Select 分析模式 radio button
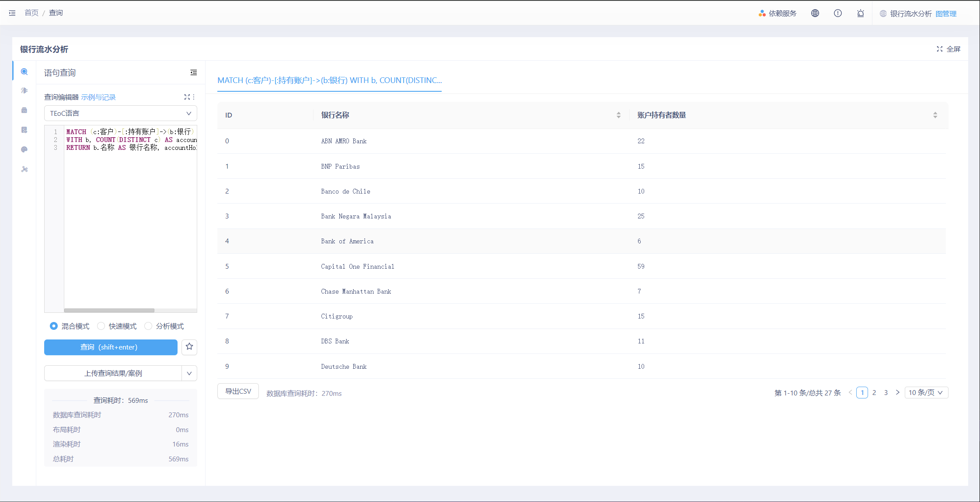The width and height of the screenshot is (980, 502). pyautogui.click(x=148, y=326)
